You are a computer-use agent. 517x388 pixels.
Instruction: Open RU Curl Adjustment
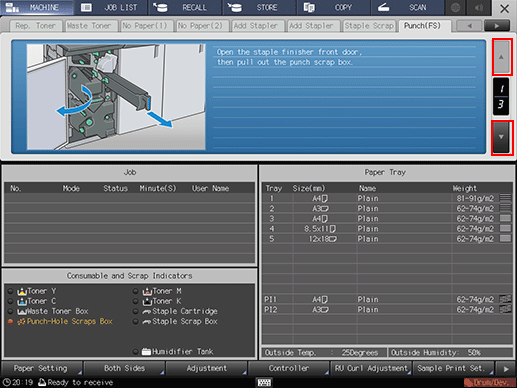[x=371, y=368]
